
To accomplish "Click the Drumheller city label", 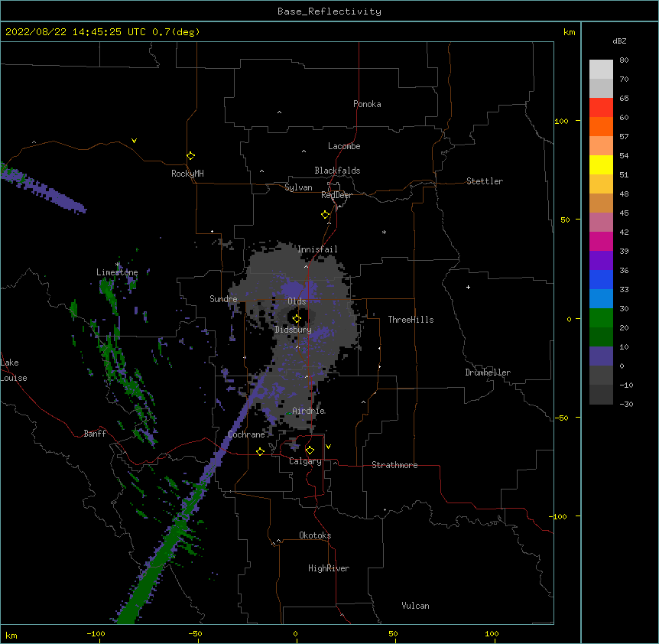I will pyautogui.click(x=488, y=372).
